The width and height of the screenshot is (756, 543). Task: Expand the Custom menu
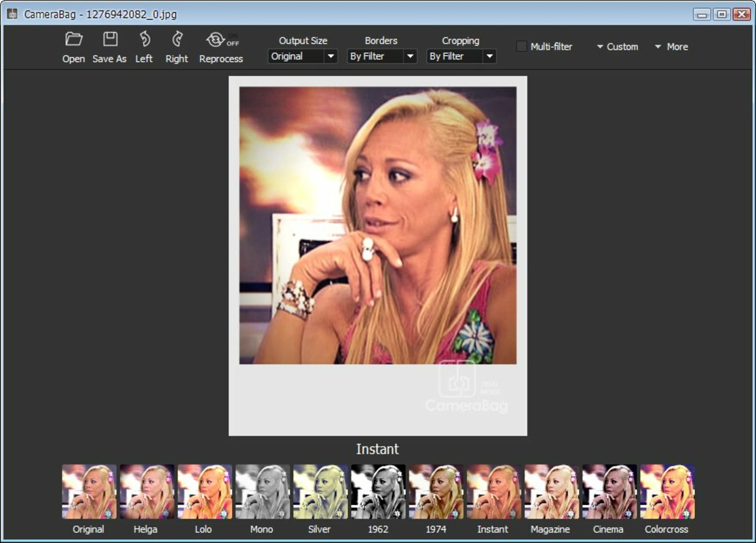click(618, 47)
